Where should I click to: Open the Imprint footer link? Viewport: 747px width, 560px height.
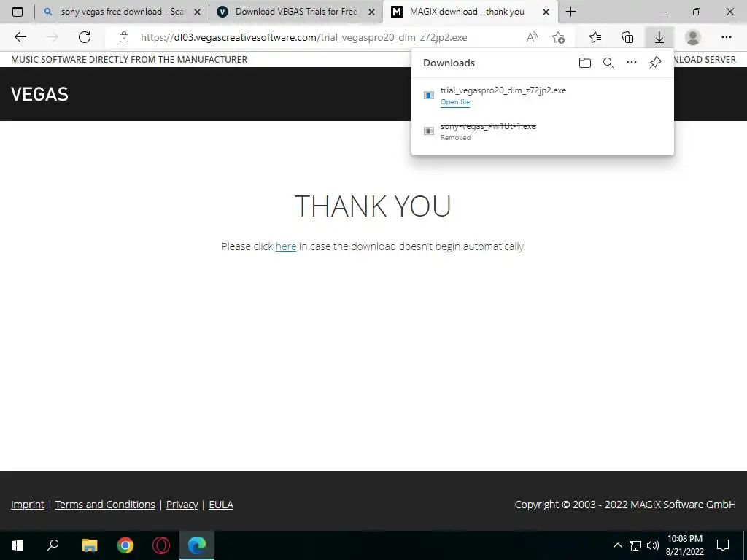point(28,505)
